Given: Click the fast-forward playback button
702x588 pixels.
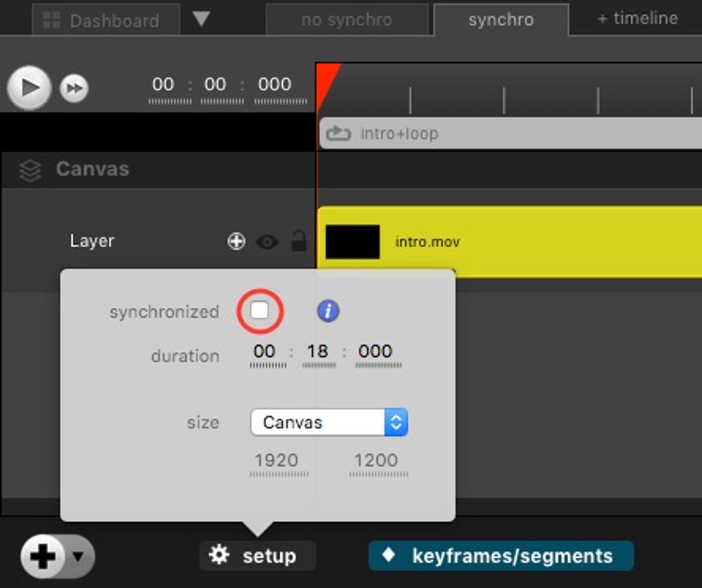Looking at the screenshot, I should point(74,88).
